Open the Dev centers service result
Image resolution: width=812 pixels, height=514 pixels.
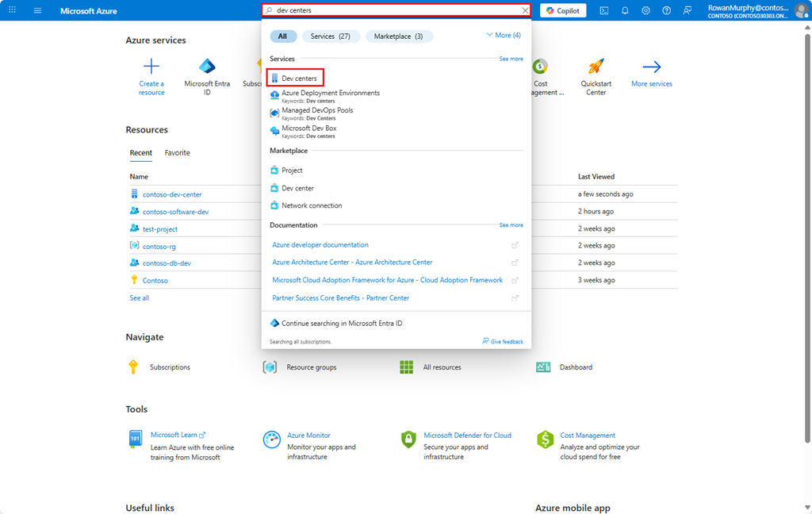[295, 79]
